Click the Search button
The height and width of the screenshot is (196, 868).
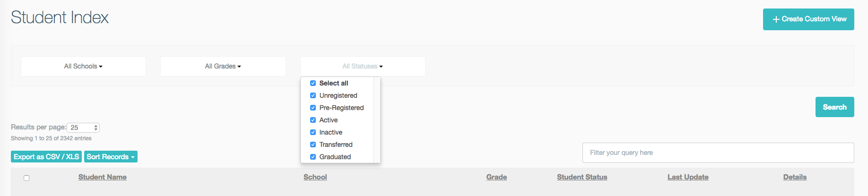(x=834, y=107)
